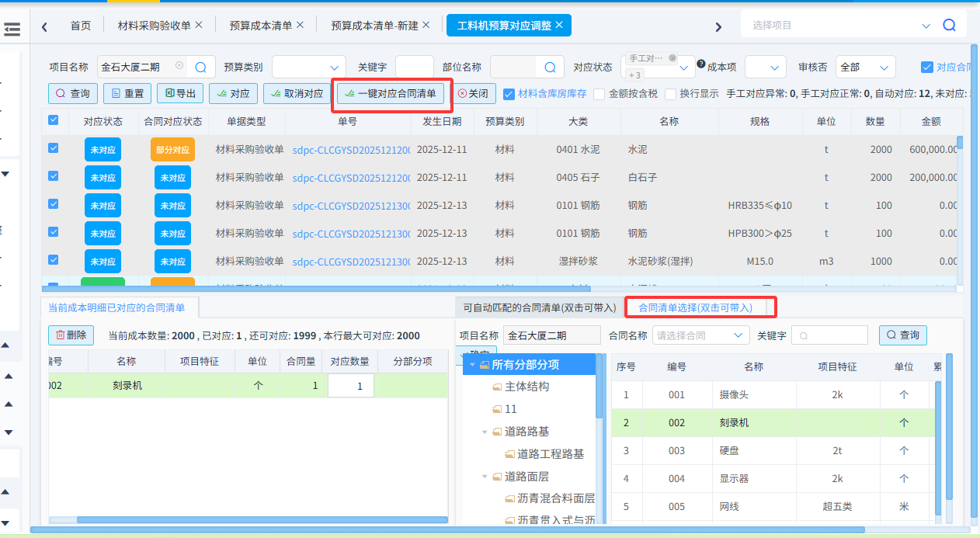Toggle the select-all checkbox in table header

53,121
